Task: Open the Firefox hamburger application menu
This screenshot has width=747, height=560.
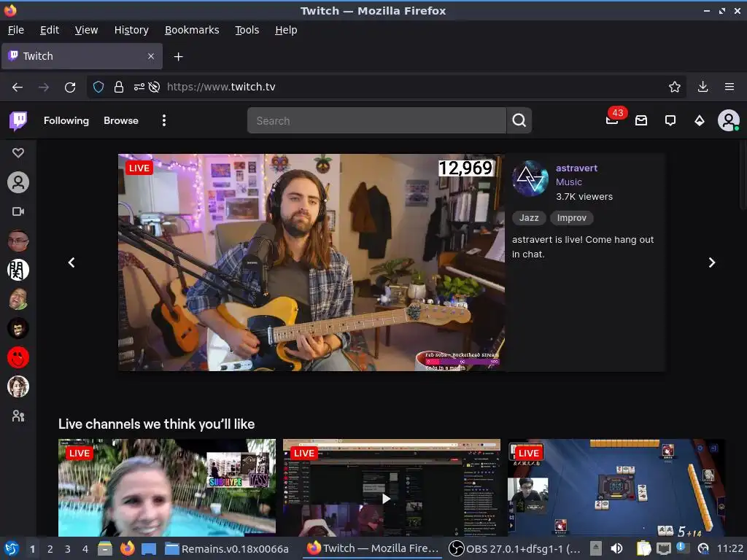Action: click(x=729, y=87)
